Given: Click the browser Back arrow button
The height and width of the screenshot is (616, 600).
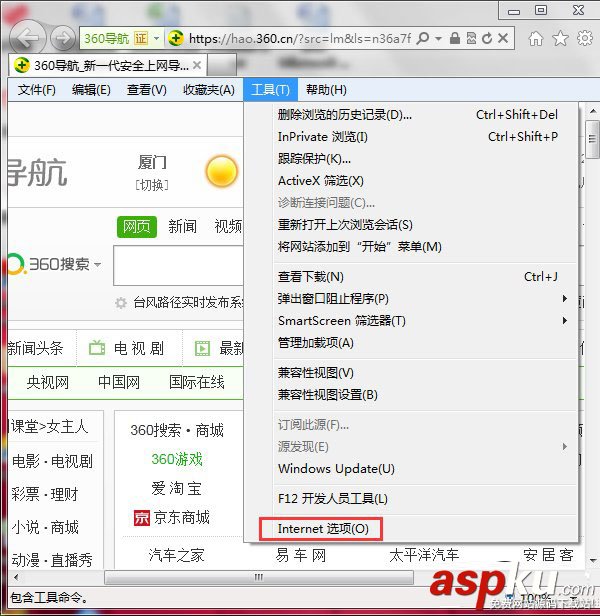Looking at the screenshot, I should point(28,38).
